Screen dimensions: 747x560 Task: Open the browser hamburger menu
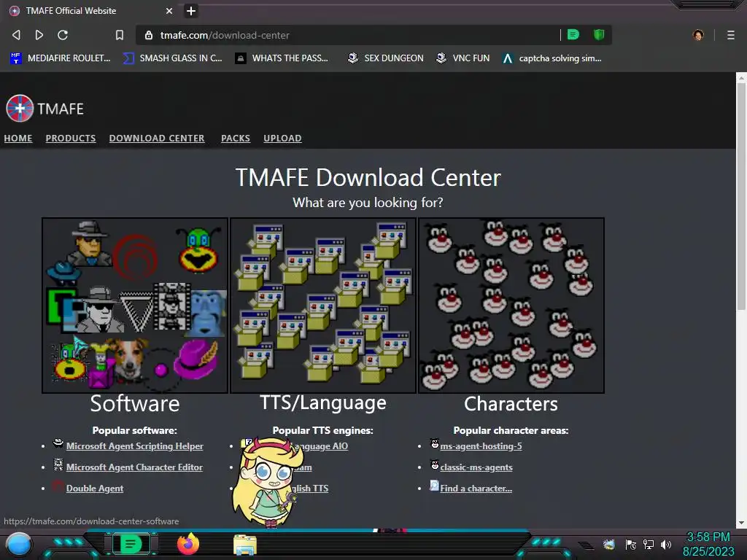731,35
